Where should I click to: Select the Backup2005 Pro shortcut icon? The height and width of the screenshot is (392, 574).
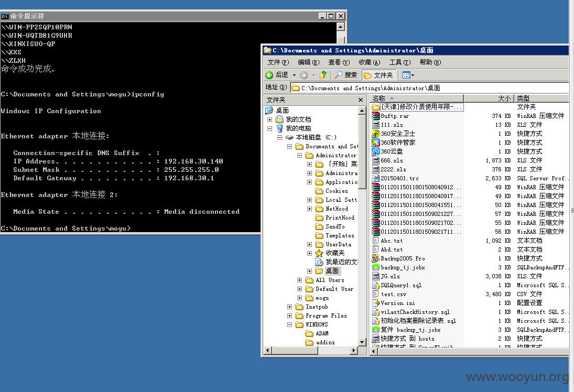[375, 258]
